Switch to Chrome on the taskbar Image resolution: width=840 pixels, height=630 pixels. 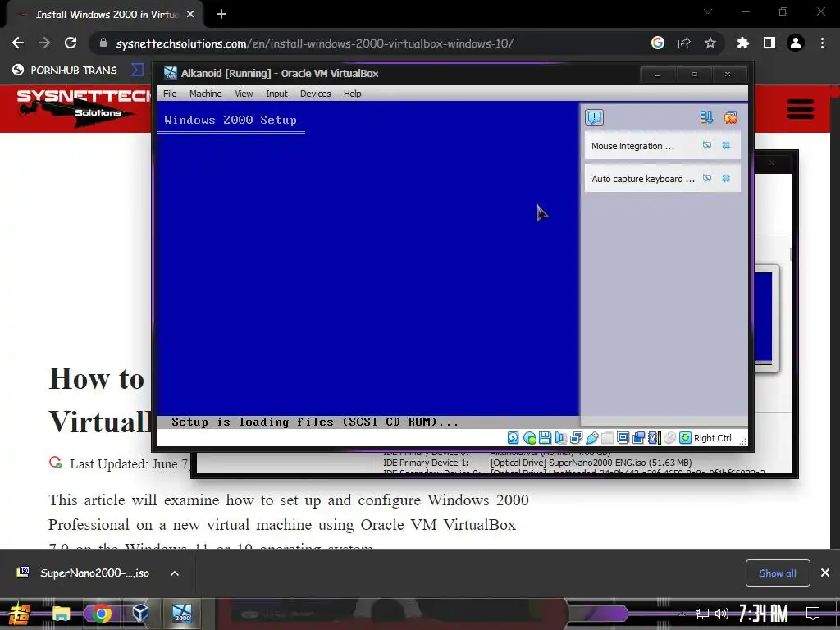[x=101, y=614]
